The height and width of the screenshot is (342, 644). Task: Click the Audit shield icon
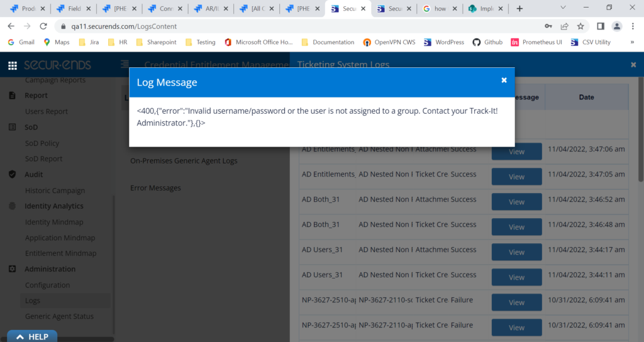[x=13, y=174]
